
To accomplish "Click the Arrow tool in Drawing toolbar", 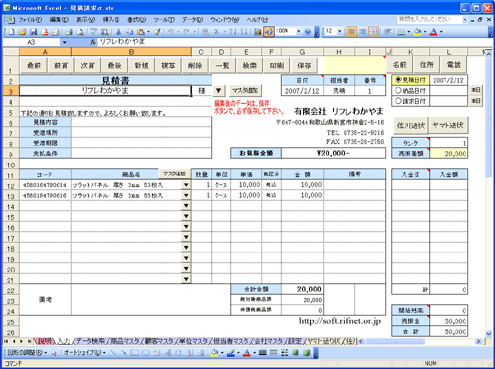I will tap(124, 352).
